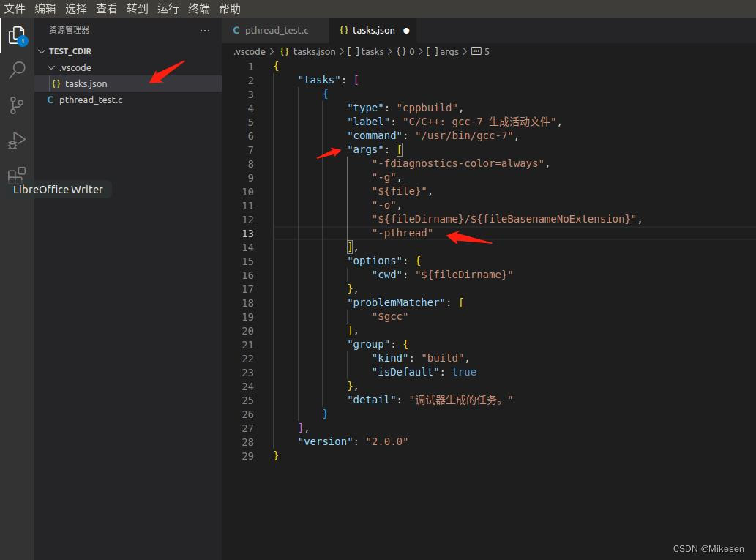Open the 终端 menu
756x560 pixels.
point(198,9)
